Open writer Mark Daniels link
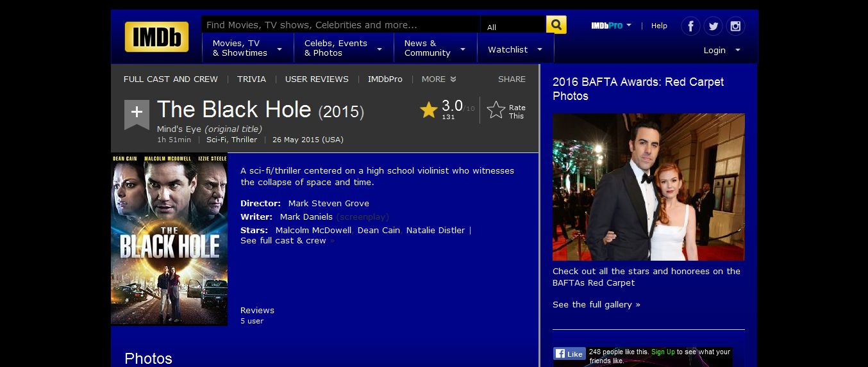The height and width of the screenshot is (367, 868). point(306,216)
